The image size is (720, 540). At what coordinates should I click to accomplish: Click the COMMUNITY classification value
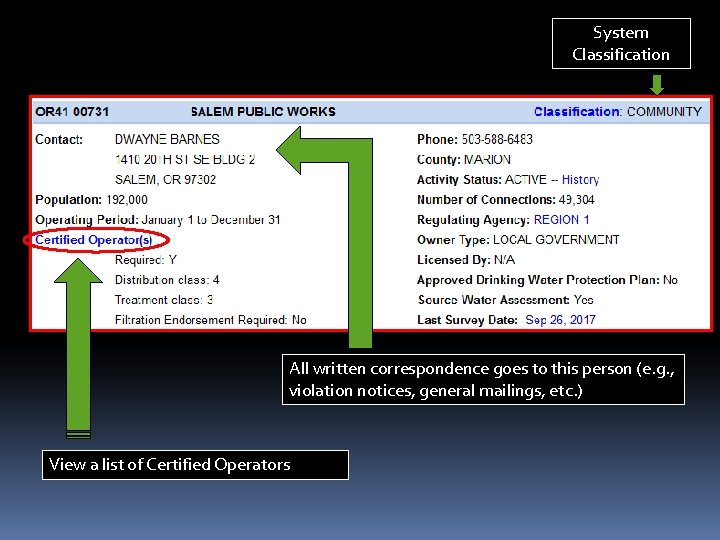pos(664,112)
